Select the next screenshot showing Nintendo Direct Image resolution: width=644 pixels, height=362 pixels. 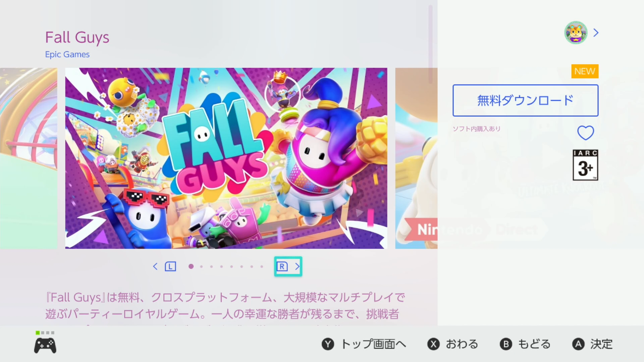click(x=416, y=158)
